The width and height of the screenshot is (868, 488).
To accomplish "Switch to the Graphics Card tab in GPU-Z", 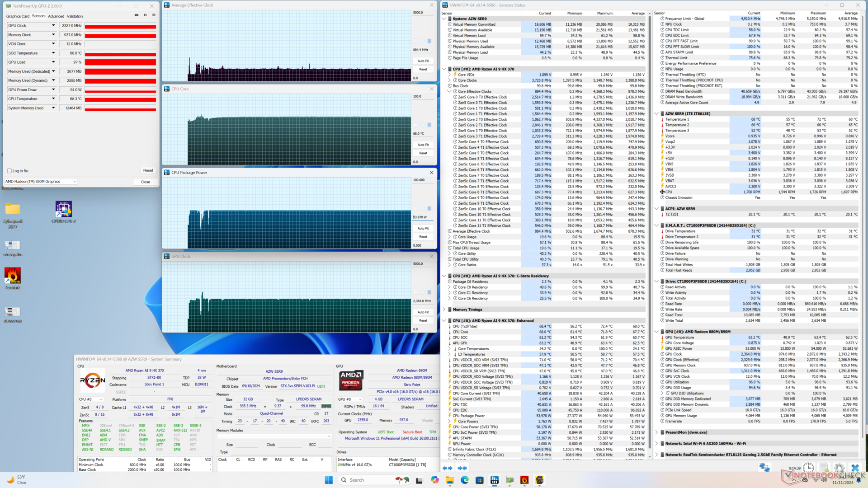I will [18, 16].
